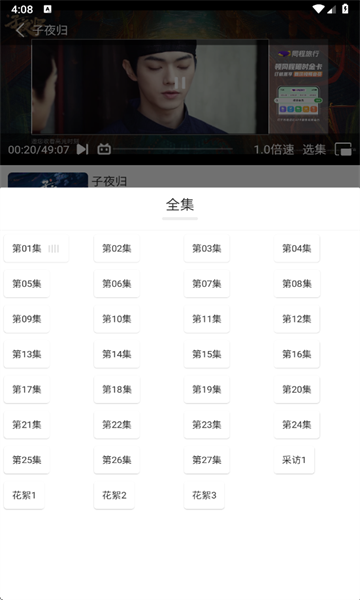Viewport: 360px width, 600px height.
Task: Tap the back arrow next to 子夜归
Action: (21, 30)
